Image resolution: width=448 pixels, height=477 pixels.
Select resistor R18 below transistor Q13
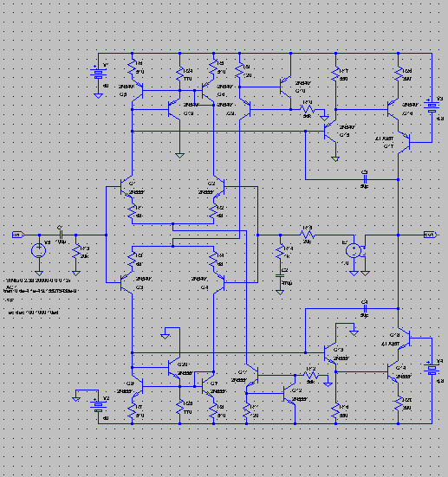coord(335,410)
